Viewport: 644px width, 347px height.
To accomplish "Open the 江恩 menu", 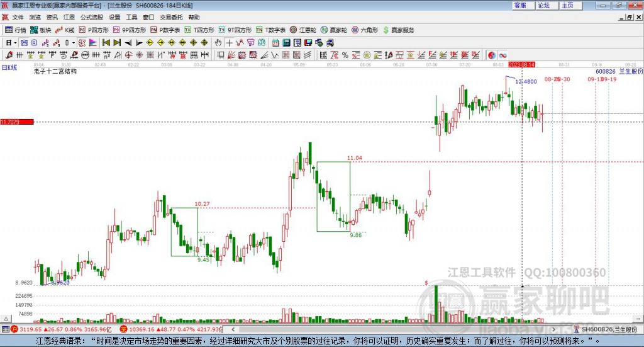I will pos(69,17).
